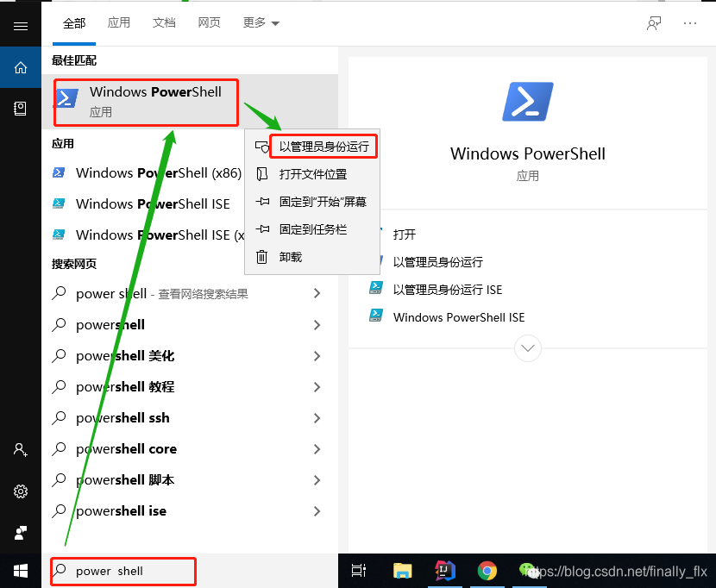Expand the arrow beside "powershell core"

coord(317,449)
